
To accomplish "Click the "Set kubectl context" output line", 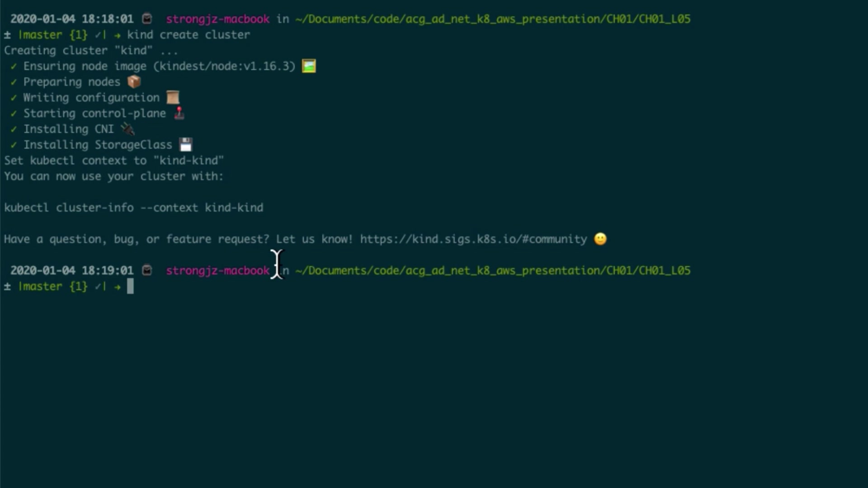I will pyautogui.click(x=113, y=160).
